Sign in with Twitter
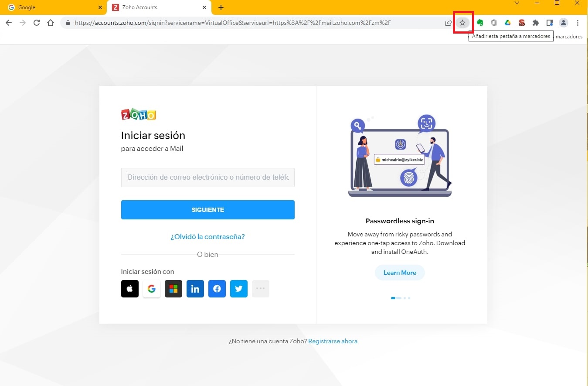Viewport: 588px width, 386px height. click(239, 289)
